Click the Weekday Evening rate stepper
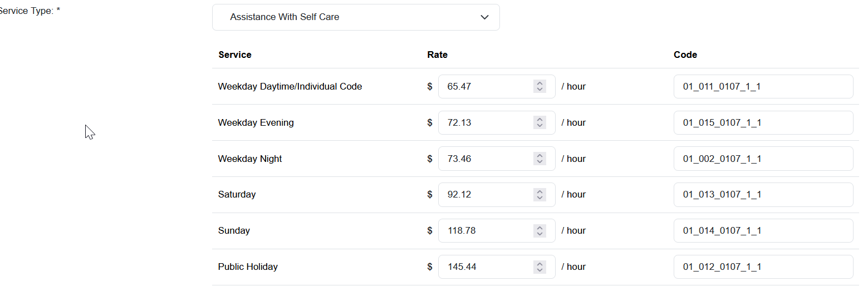 tap(540, 123)
